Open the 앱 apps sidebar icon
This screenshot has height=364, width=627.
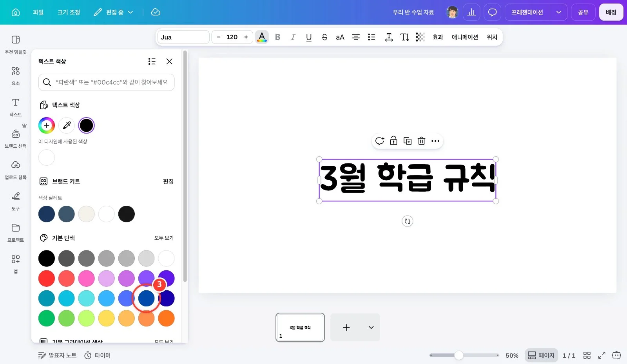point(16,264)
